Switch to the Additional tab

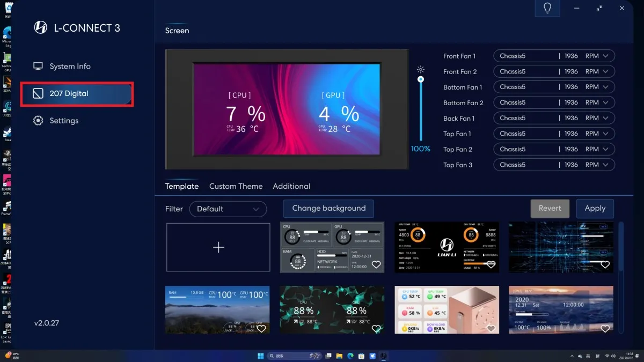pyautogui.click(x=291, y=186)
